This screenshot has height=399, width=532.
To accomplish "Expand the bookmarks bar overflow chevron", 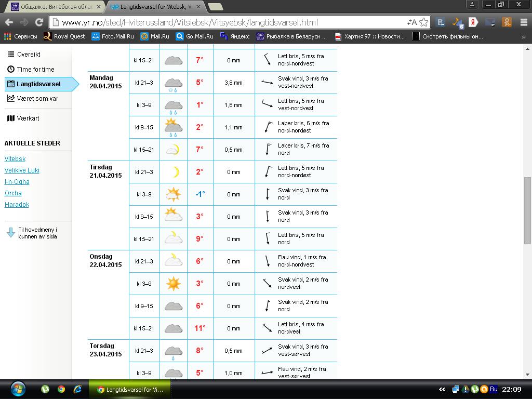I will coord(524,37).
